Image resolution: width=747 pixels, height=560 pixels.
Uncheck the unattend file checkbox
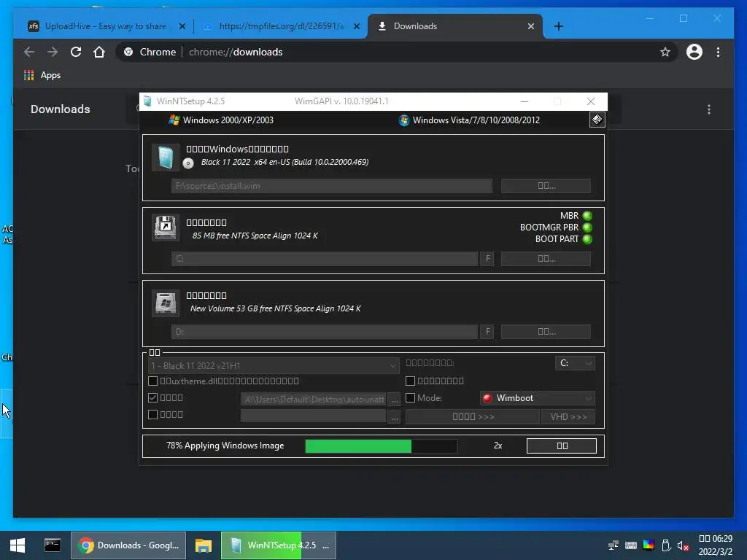[153, 397]
